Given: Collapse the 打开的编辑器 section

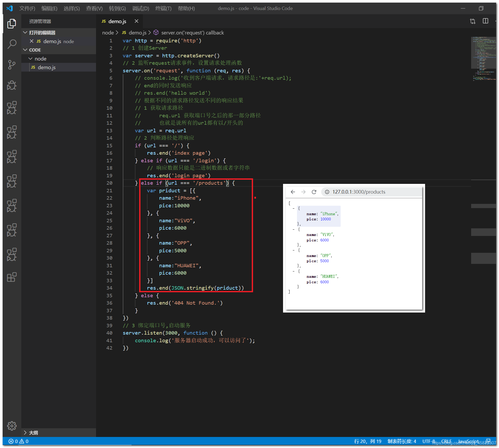Looking at the screenshot, I should 59,32.
